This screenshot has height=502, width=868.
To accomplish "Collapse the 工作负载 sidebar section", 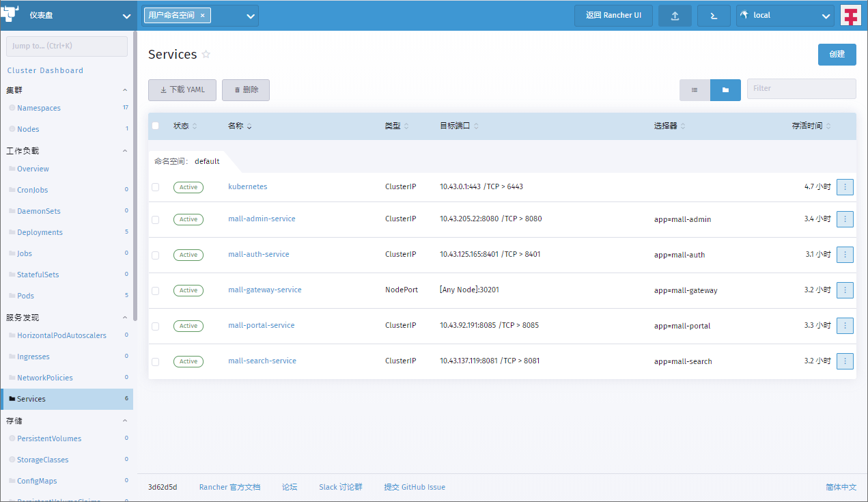I will (x=125, y=151).
